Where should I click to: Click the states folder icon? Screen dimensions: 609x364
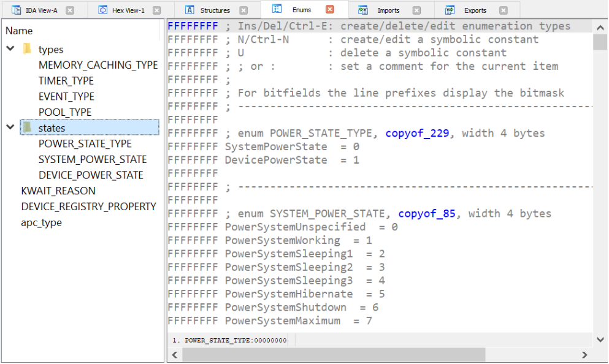[x=27, y=127]
